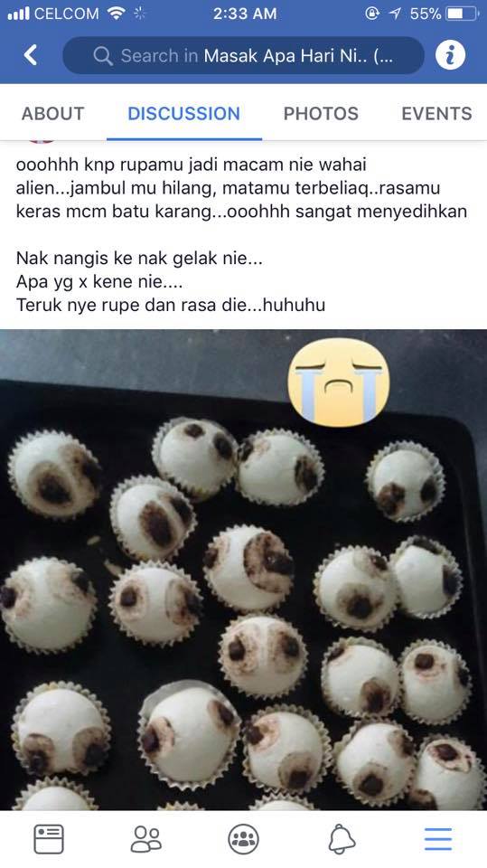Open the News Feed icon
Viewport: 487px width, 868px height.
tap(49, 839)
